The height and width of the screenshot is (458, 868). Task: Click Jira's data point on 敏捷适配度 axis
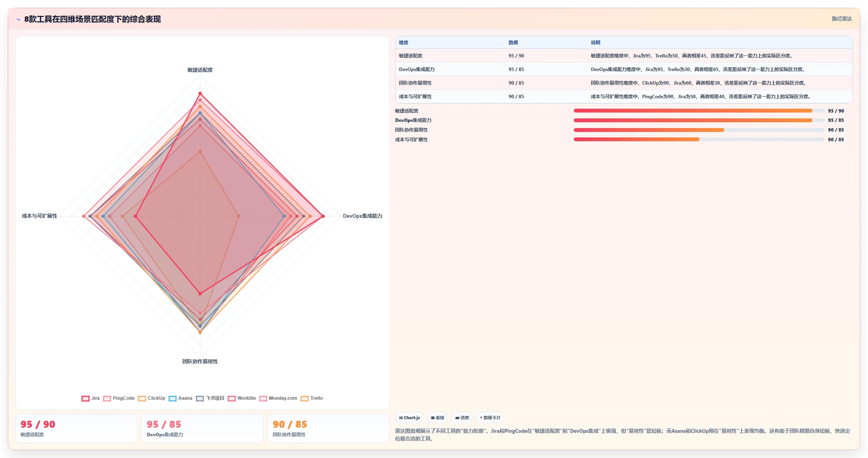pyautogui.click(x=200, y=94)
